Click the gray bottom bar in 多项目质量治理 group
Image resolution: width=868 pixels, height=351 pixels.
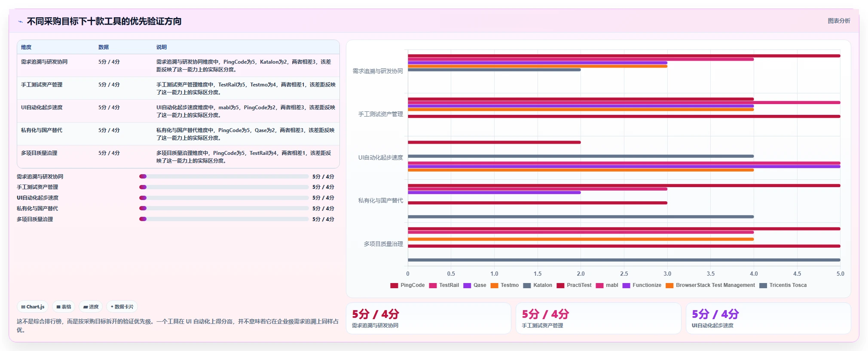coord(624,260)
